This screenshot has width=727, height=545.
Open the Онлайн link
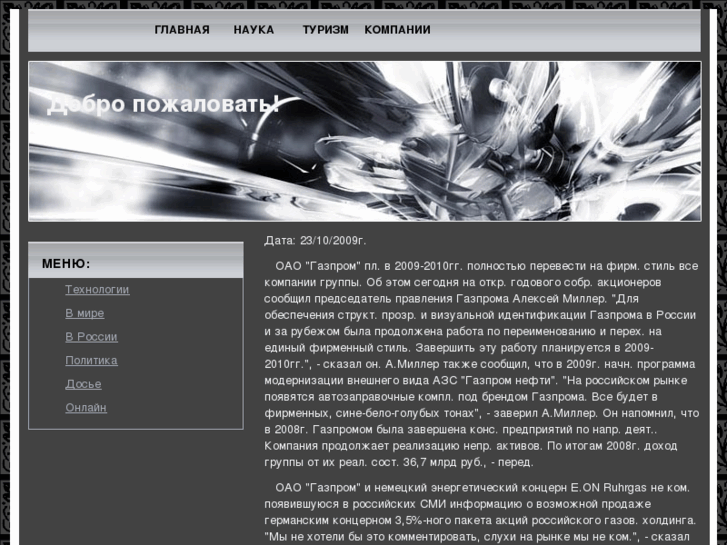(x=86, y=408)
